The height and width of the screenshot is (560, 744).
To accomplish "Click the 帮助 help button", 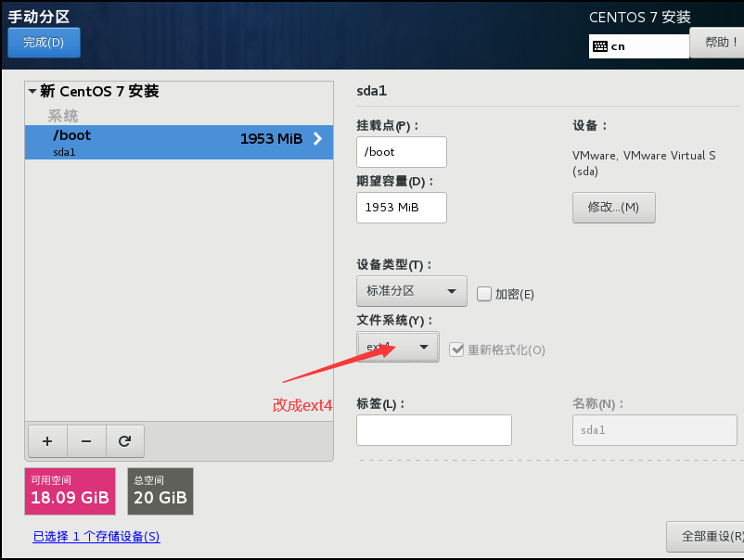I will [717, 43].
